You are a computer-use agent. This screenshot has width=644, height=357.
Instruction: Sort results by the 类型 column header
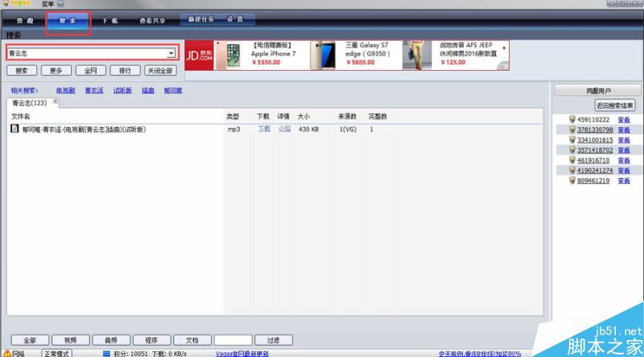(233, 117)
